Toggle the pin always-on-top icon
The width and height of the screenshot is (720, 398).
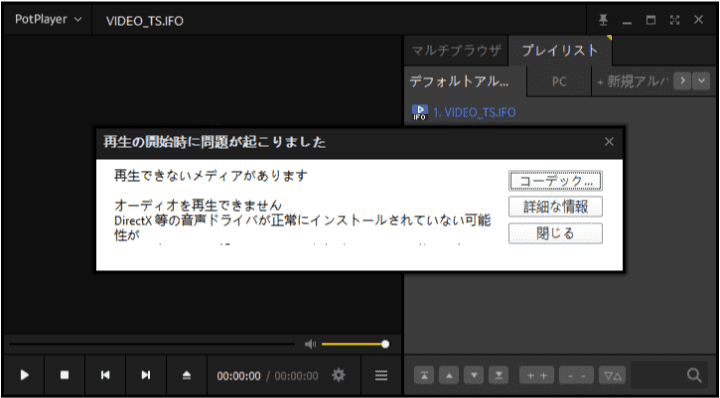pyautogui.click(x=603, y=20)
